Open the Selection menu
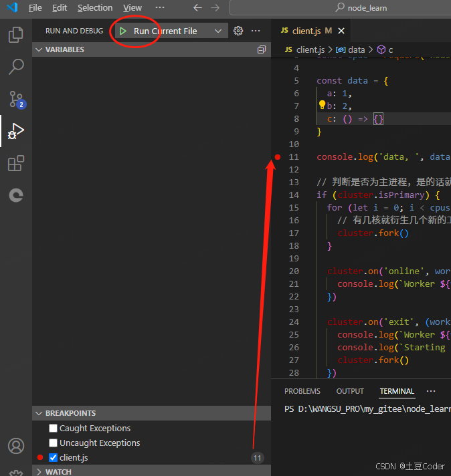 click(95, 8)
